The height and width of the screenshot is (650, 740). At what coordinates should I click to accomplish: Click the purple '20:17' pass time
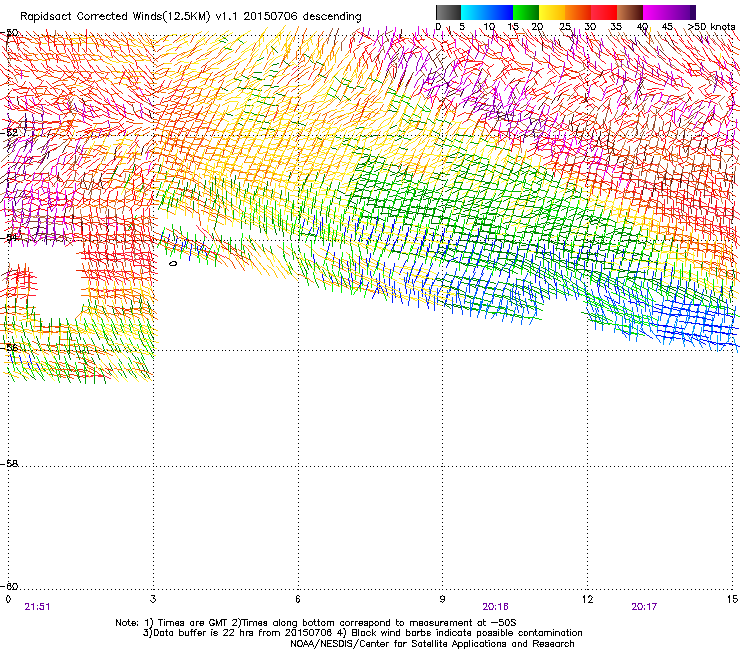pos(644,607)
